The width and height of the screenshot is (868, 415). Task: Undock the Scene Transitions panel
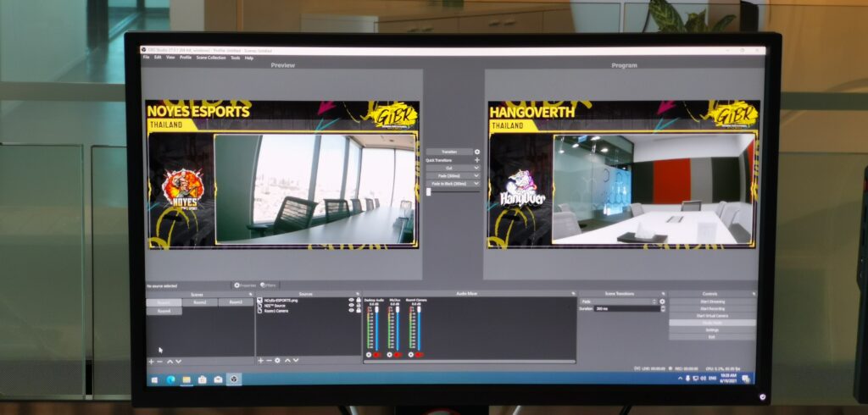click(x=663, y=294)
